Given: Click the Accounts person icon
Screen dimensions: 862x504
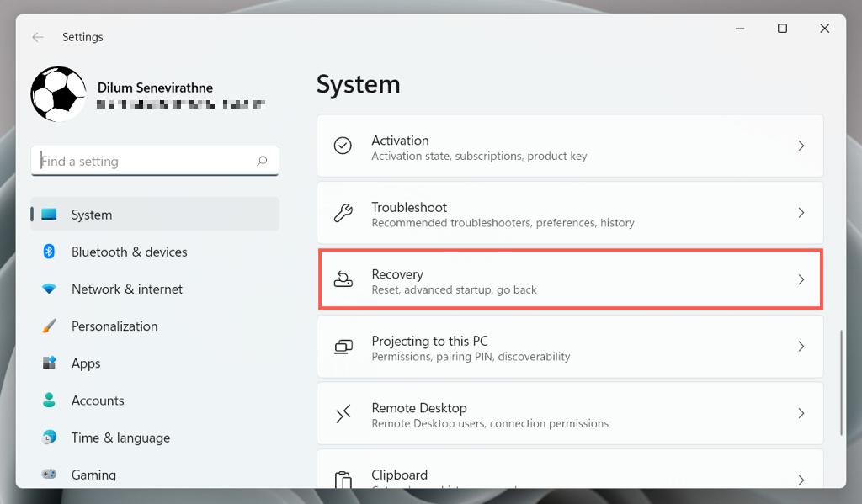Looking at the screenshot, I should tap(49, 401).
